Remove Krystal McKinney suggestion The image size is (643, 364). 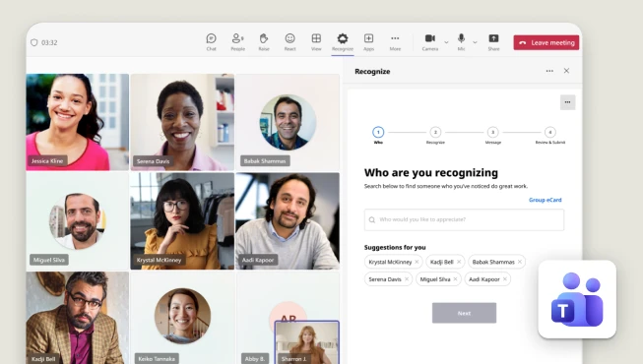[x=417, y=262]
